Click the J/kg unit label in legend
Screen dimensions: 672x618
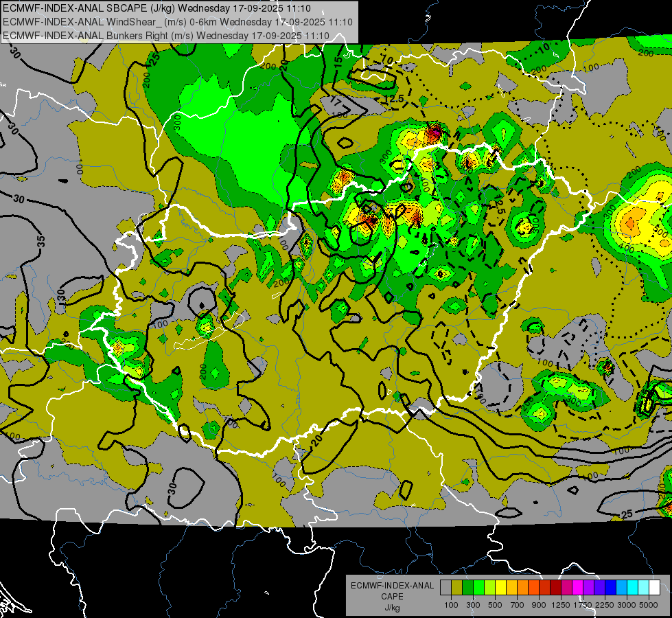(392, 608)
